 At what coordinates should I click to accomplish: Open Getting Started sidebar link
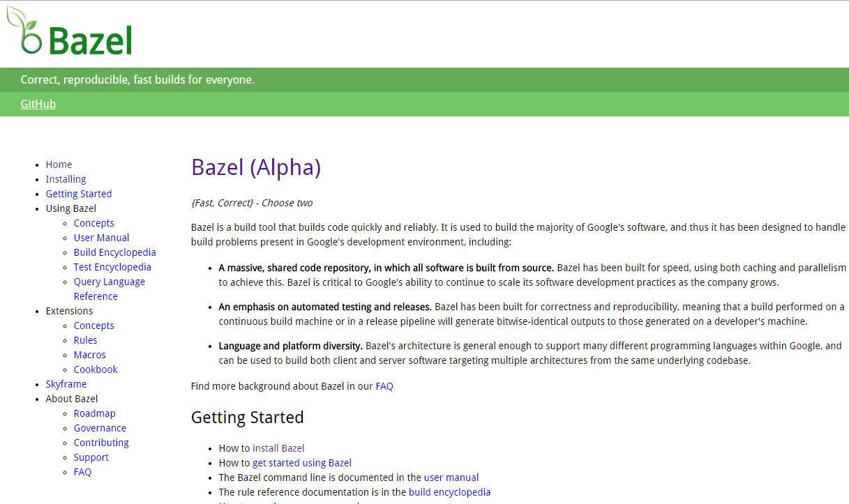coord(79,194)
